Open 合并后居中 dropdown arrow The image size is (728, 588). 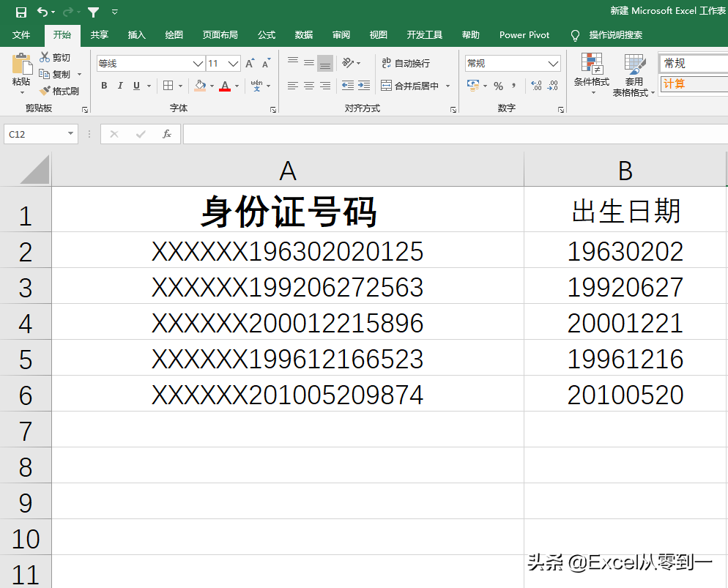click(447, 86)
